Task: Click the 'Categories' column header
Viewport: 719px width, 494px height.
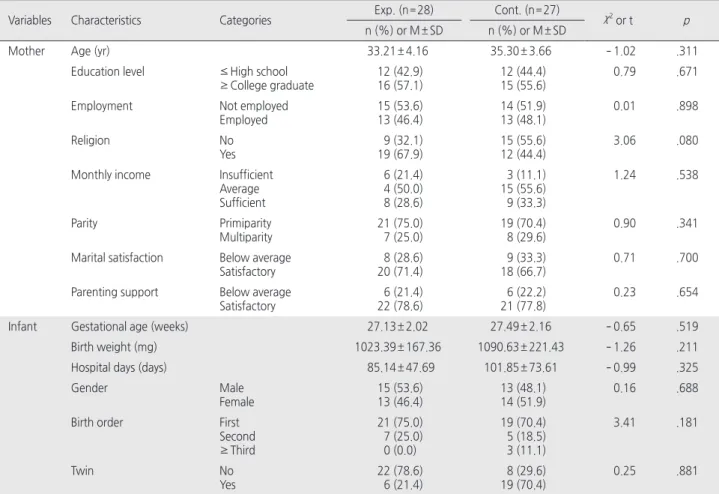Action: (245, 21)
